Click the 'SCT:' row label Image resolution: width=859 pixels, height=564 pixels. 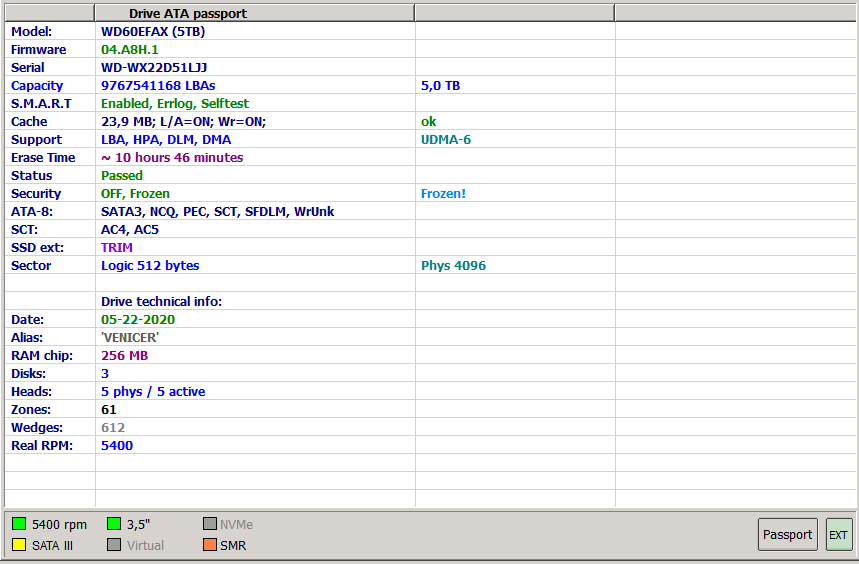coord(25,230)
